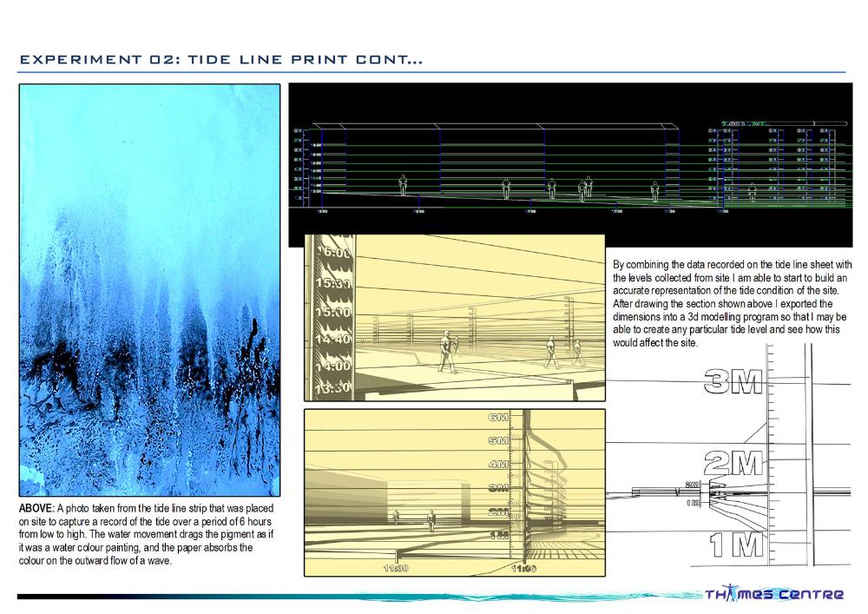This screenshot has height=614, width=868.
Task: Click the large outlined "3M" in the line drawing
Action: [733, 381]
